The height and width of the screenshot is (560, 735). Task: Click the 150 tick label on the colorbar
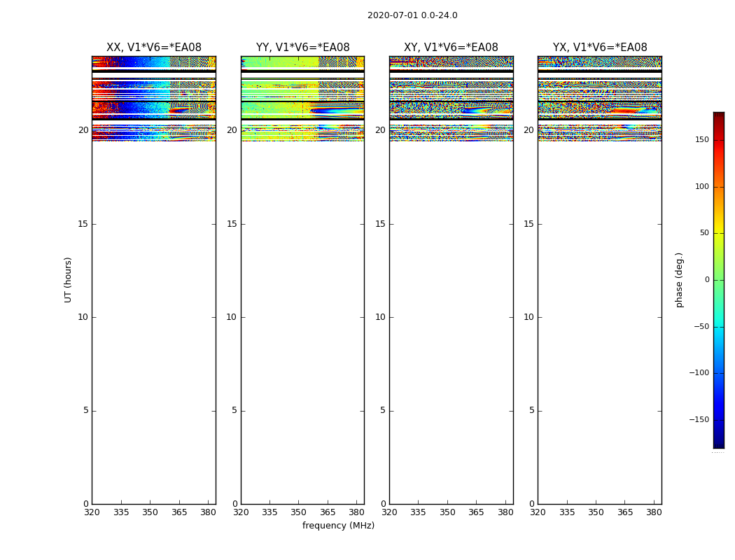tap(700, 140)
